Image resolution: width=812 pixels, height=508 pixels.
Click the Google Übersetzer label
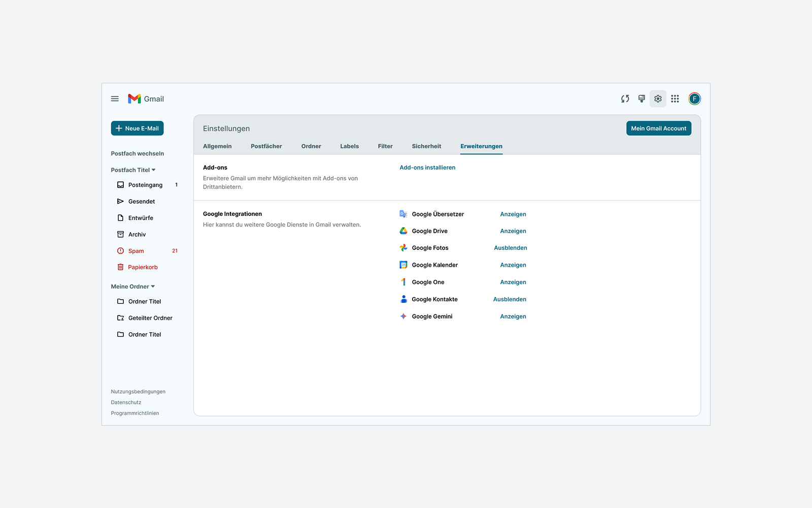(438, 214)
